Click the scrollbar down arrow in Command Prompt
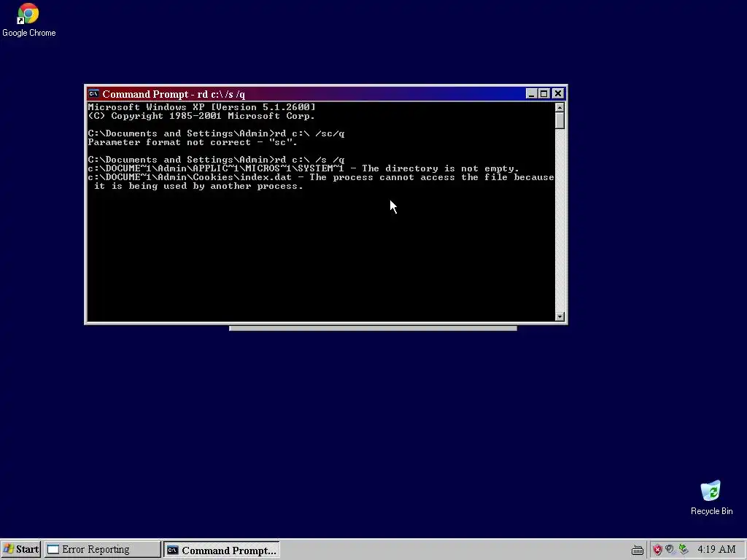Image resolution: width=747 pixels, height=560 pixels. [560, 316]
